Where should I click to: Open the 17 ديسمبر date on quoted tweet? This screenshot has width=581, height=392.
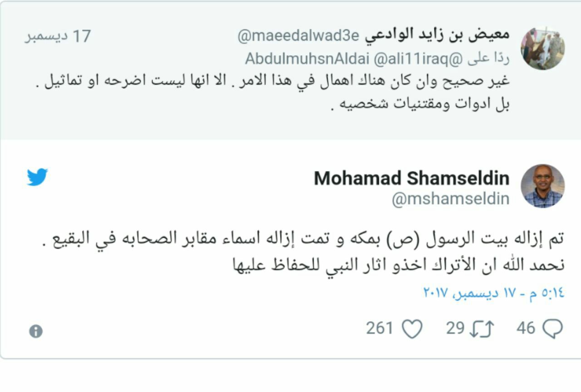point(58,36)
